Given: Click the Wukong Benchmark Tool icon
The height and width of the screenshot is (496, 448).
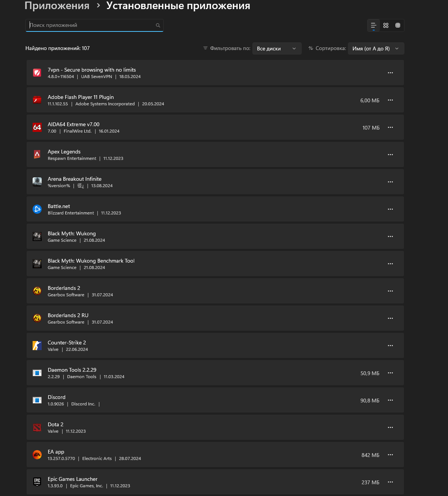Looking at the screenshot, I should pyautogui.click(x=37, y=264).
